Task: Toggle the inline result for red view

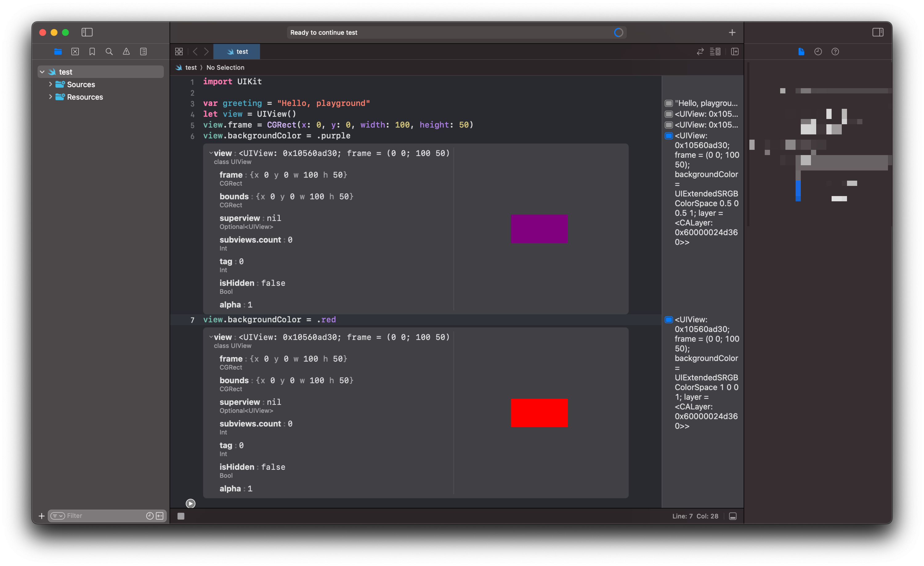Action: coord(669,320)
